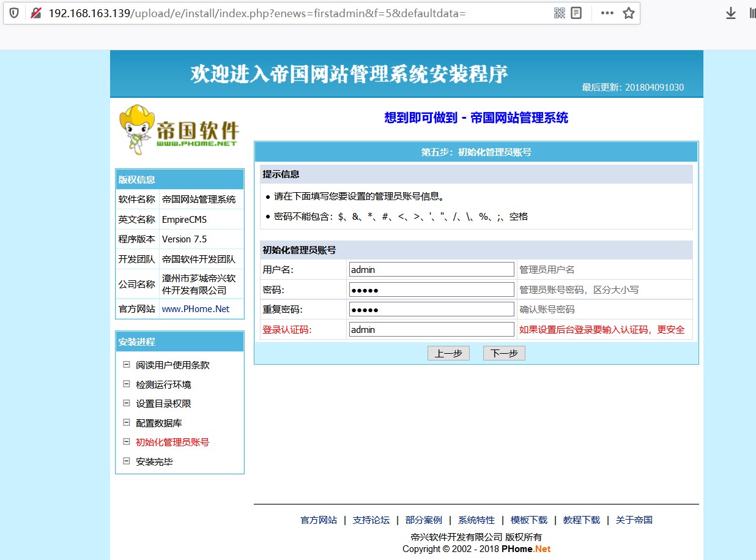Click the 用户名 input field
This screenshot has height=560, width=756.
[431, 269]
